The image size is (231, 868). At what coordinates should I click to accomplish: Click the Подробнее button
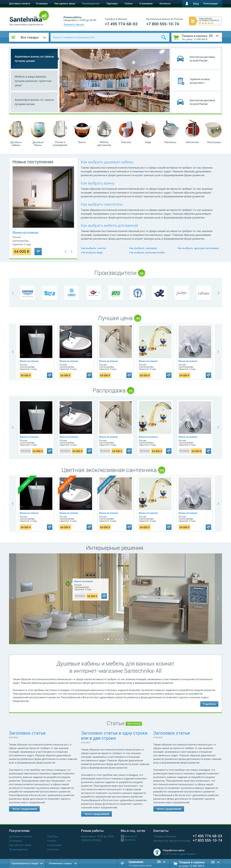pos(209,704)
